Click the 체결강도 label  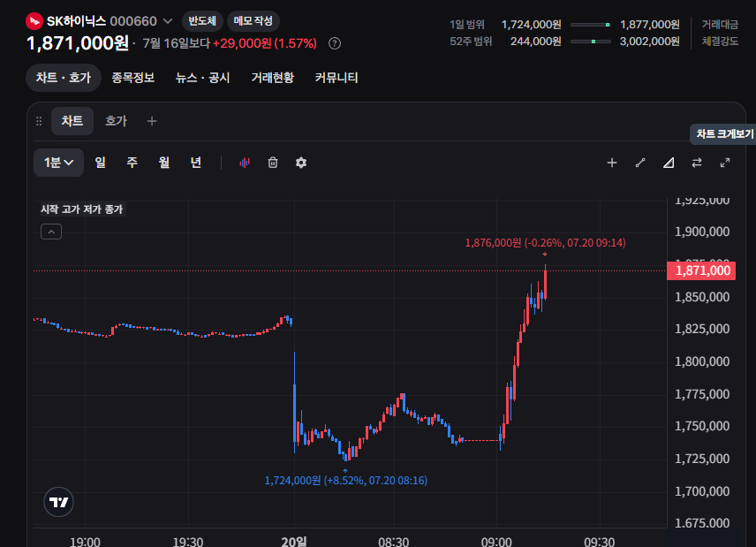(x=720, y=42)
